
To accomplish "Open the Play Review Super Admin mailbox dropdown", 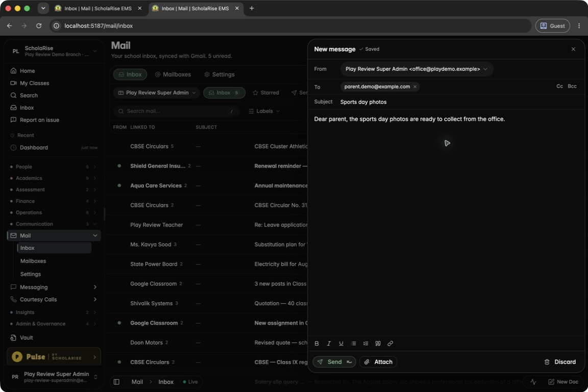I will 157,93.
